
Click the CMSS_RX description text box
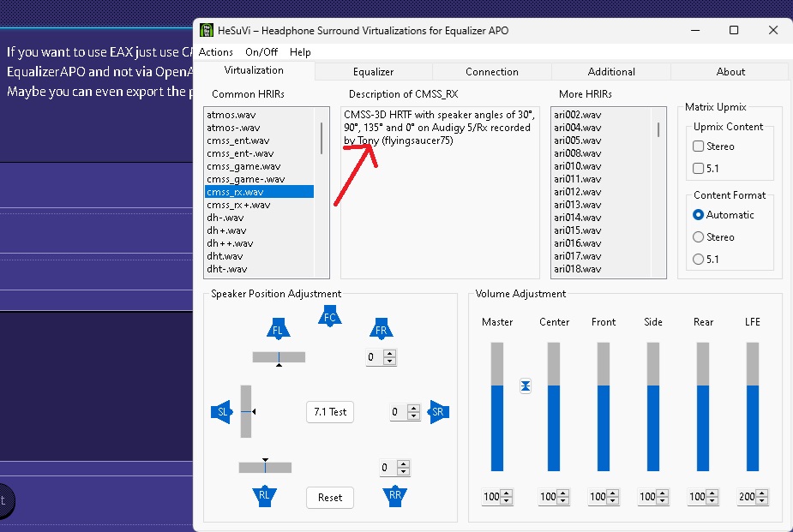pyautogui.click(x=440, y=193)
